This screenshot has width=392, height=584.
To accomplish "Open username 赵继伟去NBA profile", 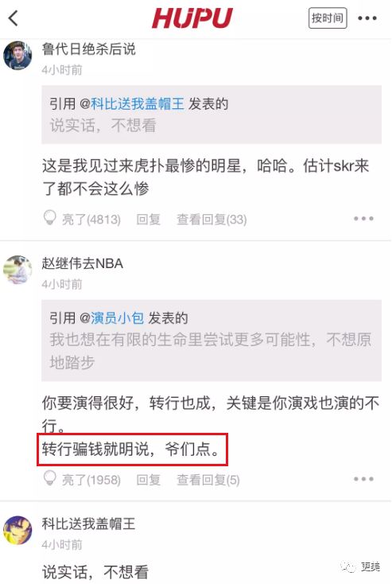I will (x=82, y=263).
